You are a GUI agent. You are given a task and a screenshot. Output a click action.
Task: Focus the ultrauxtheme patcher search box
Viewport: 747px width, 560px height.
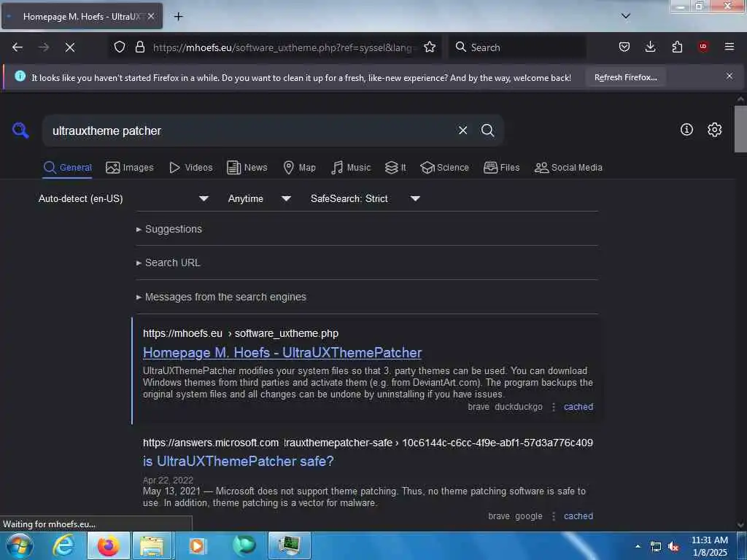250,131
